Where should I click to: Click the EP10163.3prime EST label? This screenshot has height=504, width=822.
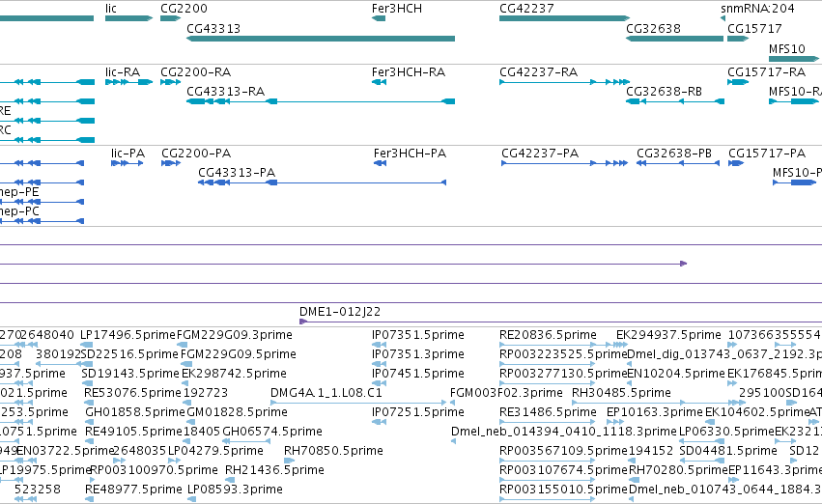654,411
